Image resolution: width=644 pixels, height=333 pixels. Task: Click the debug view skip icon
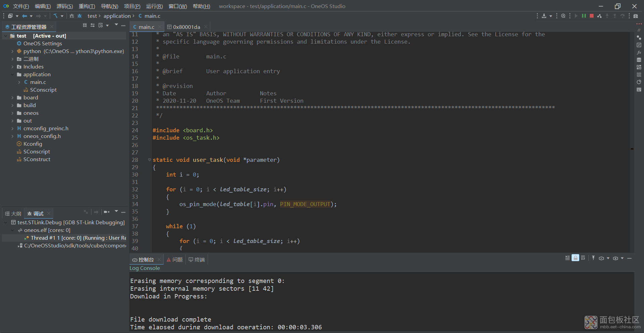coord(107,212)
